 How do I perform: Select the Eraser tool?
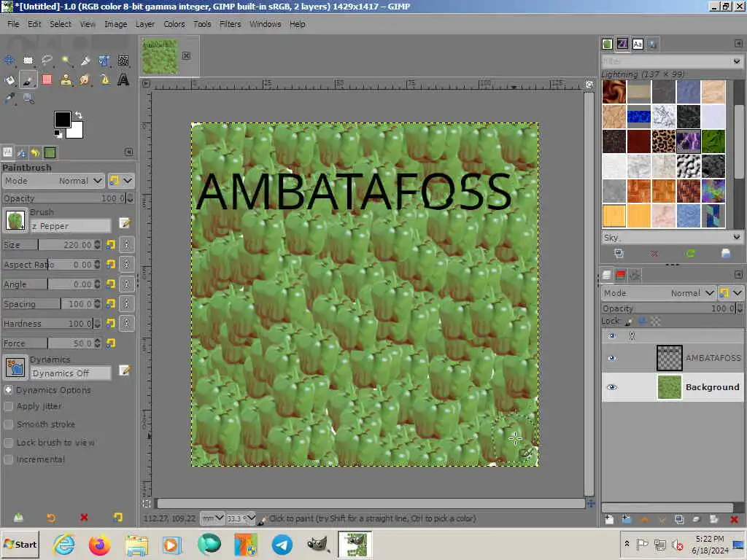(47, 79)
